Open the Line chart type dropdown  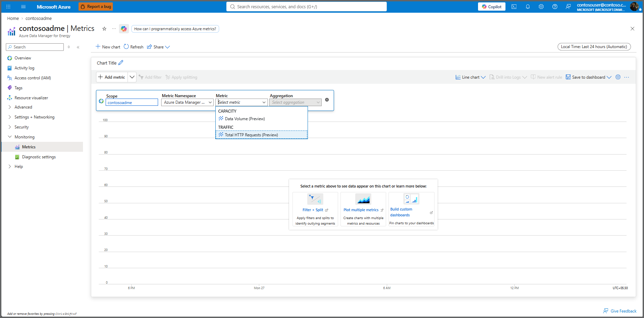pos(470,77)
